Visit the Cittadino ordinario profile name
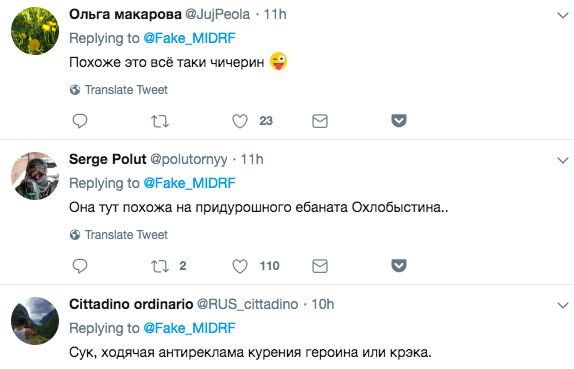This screenshot has width=574, height=369. coord(131,304)
